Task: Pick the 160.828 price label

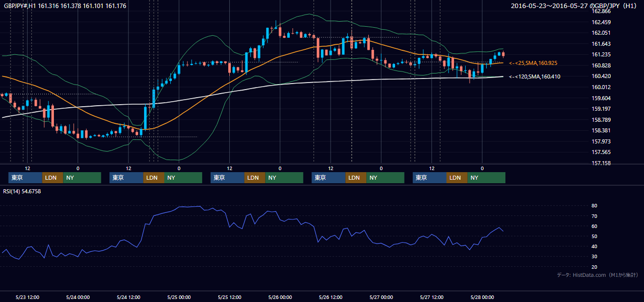Action: click(x=601, y=65)
